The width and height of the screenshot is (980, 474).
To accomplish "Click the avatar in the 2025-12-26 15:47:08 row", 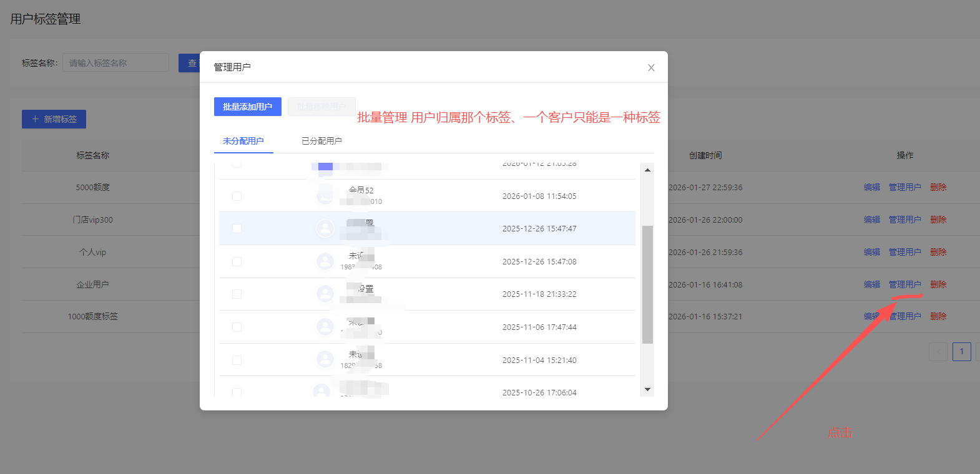I will (x=325, y=261).
